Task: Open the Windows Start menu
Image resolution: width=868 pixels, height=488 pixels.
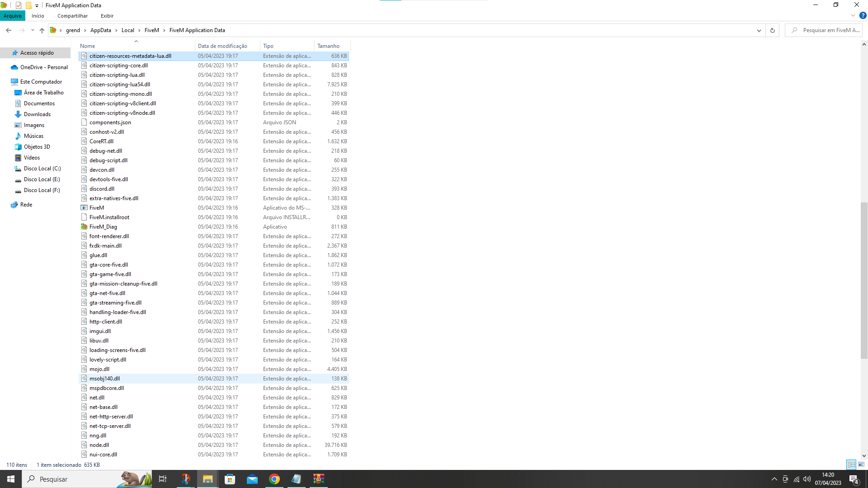Action: tap(9, 479)
